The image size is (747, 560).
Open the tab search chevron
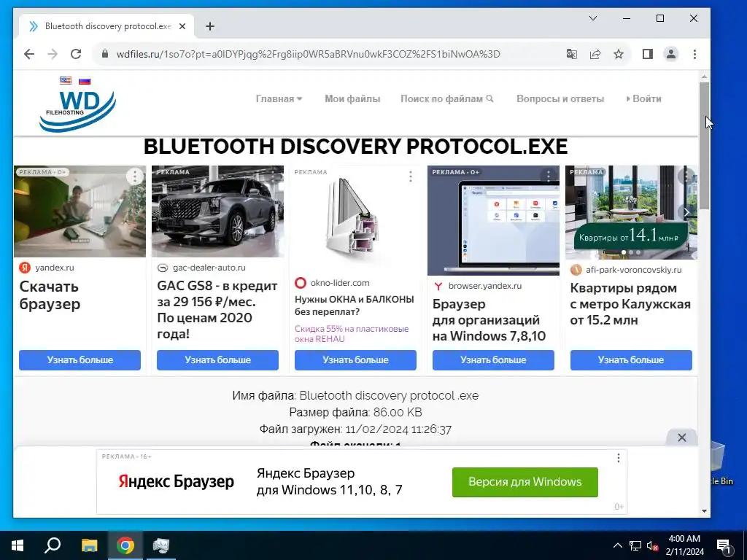[x=593, y=18]
